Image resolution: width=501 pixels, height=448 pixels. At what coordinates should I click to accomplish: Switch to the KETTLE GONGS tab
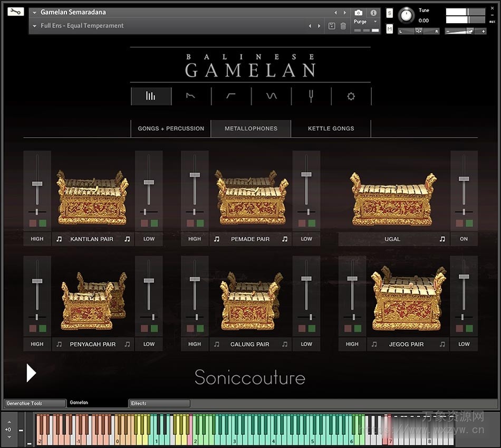point(331,128)
